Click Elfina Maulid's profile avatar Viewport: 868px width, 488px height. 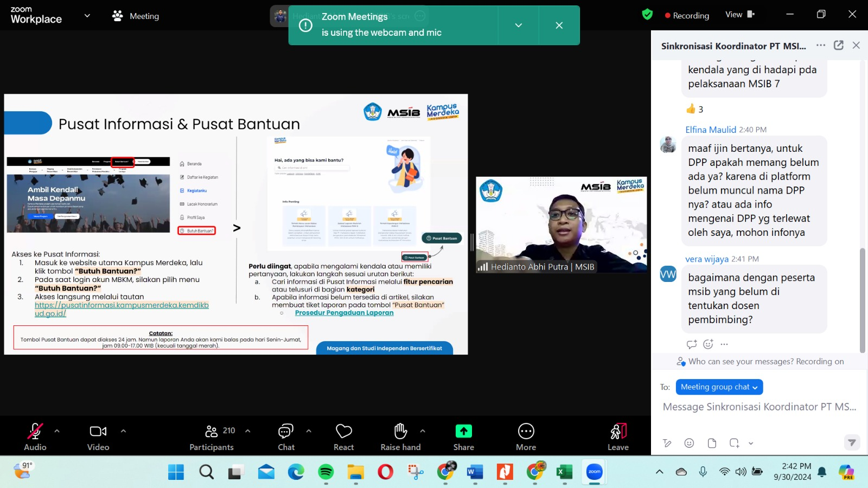point(668,144)
